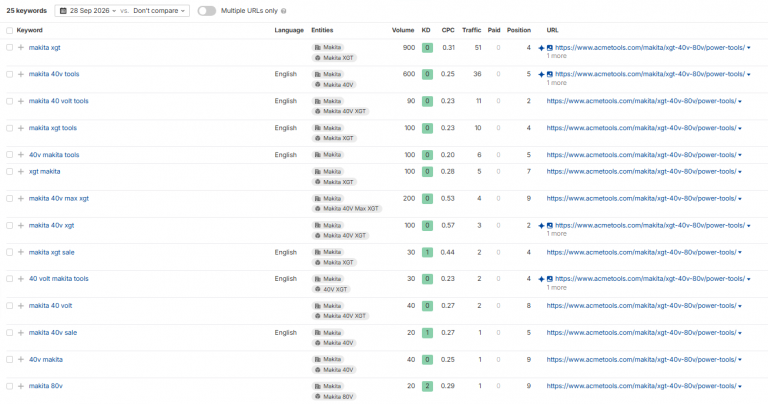The width and height of the screenshot is (768, 404).
Task: Tick the checkbox for makita xgt
Action: 9,48
